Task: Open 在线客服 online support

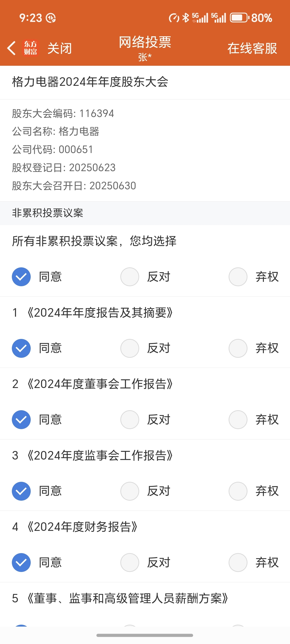Action: pos(252,48)
